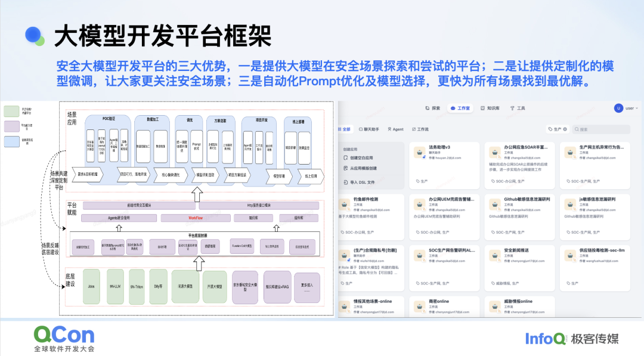
Task: Click the 生产网主机异常行为告 app icon
Action: [x=570, y=152]
